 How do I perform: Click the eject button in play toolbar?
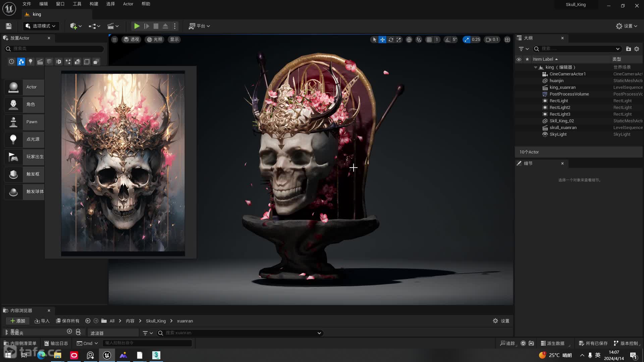pos(165,26)
